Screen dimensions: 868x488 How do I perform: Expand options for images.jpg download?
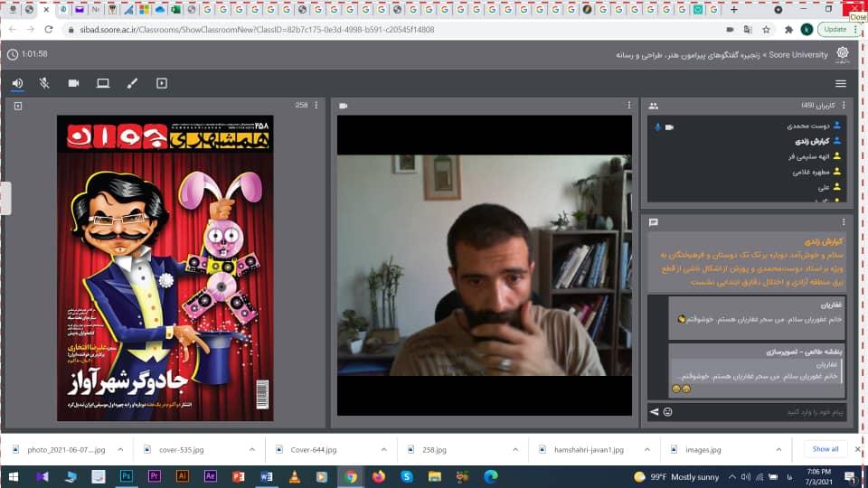pos(778,450)
